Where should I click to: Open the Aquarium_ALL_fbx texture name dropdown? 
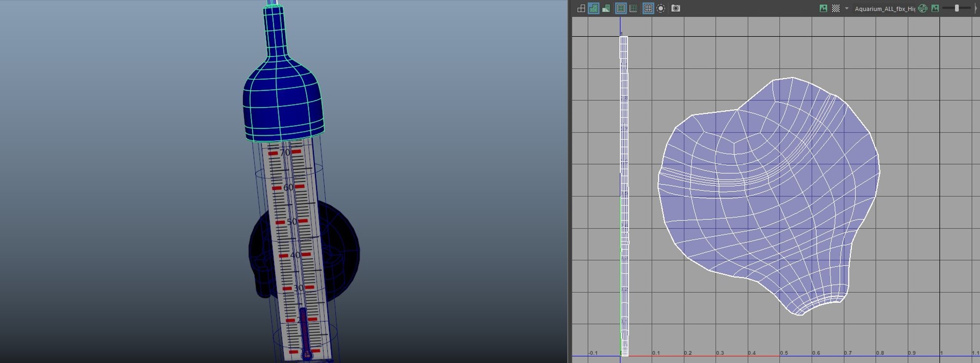[x=885, y=9]
